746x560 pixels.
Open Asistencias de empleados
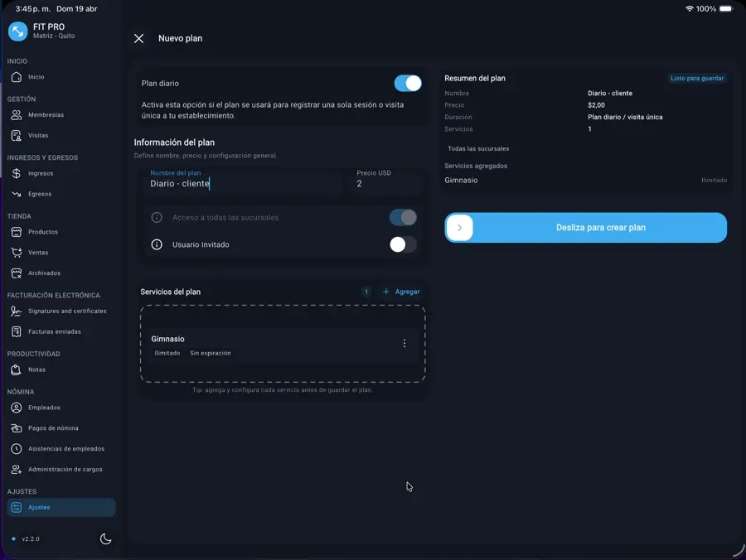[x=65, y=449]
